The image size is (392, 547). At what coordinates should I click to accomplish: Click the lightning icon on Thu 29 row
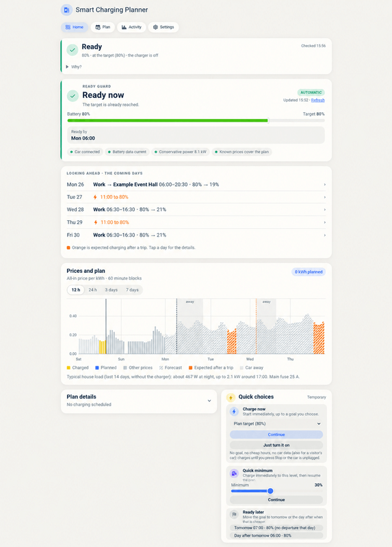click(95, 222)
